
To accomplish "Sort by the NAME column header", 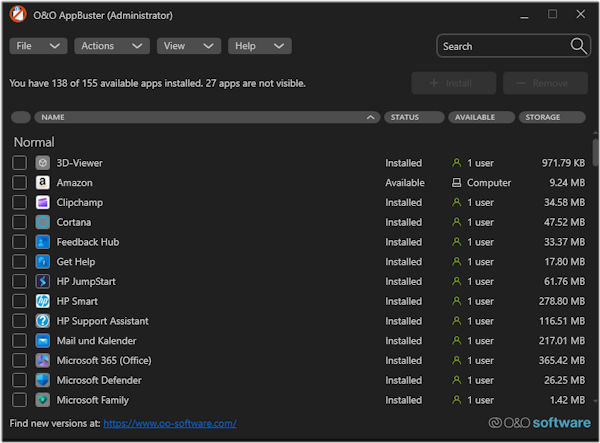I will pyautogui.click(x=207, y=117).
